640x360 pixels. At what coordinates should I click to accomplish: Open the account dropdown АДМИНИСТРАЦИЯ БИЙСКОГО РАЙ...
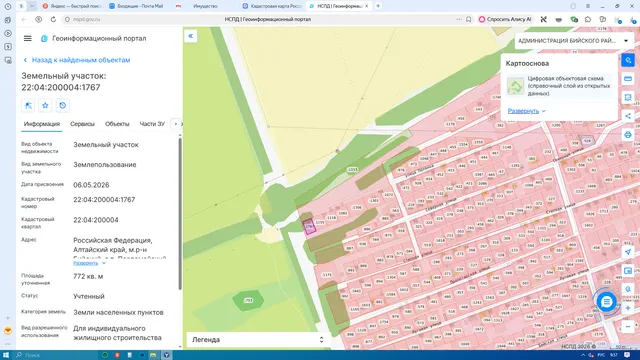pyautogui.click(x=573, y=41)
